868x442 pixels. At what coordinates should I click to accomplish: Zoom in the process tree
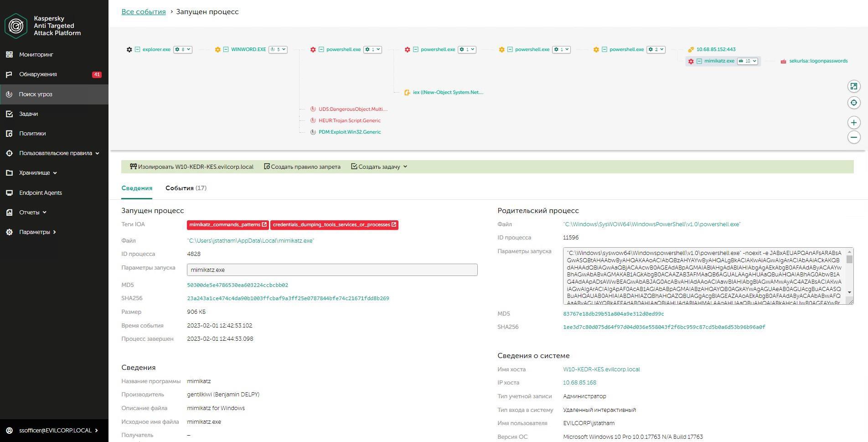(854, 122)
